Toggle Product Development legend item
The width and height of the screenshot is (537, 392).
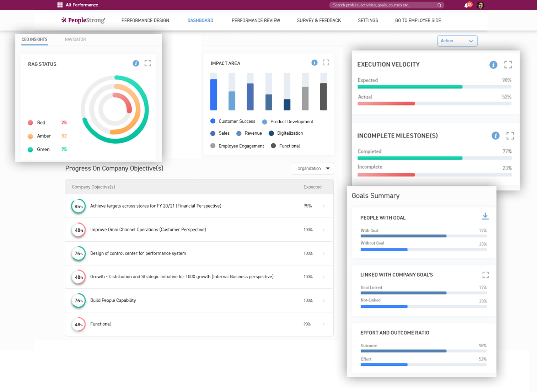288,122
